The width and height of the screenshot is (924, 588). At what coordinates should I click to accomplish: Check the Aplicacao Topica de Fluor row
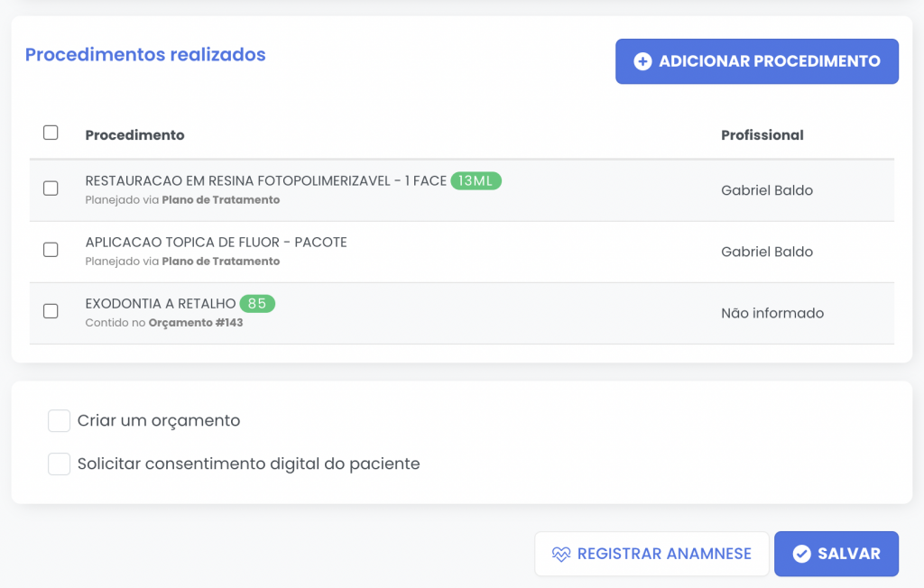(x=51, y=250)
